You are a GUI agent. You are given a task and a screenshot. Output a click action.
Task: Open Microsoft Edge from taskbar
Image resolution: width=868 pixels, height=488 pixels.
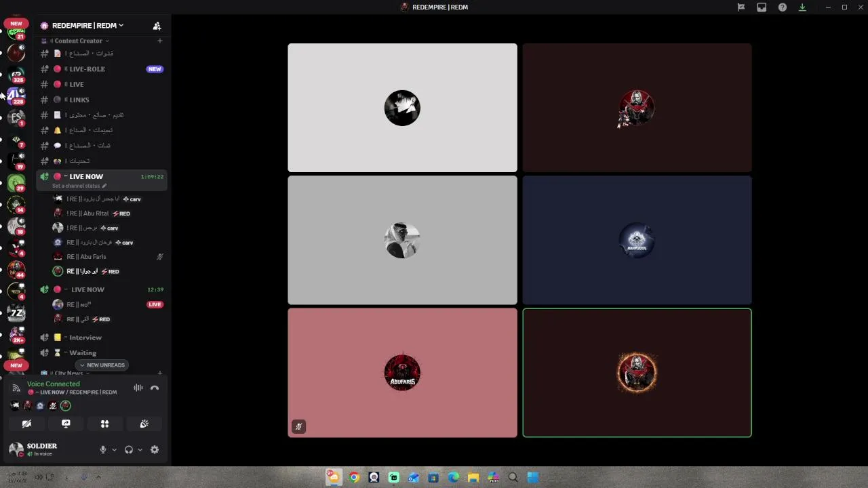point(453,477)
